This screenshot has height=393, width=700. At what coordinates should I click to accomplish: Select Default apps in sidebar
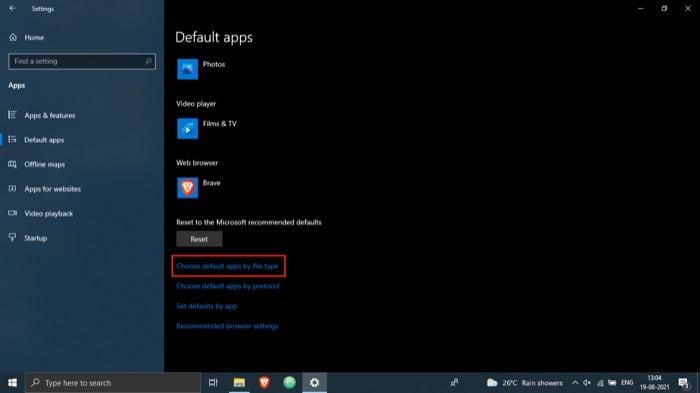pyautogui.click(x=36, y=140)
